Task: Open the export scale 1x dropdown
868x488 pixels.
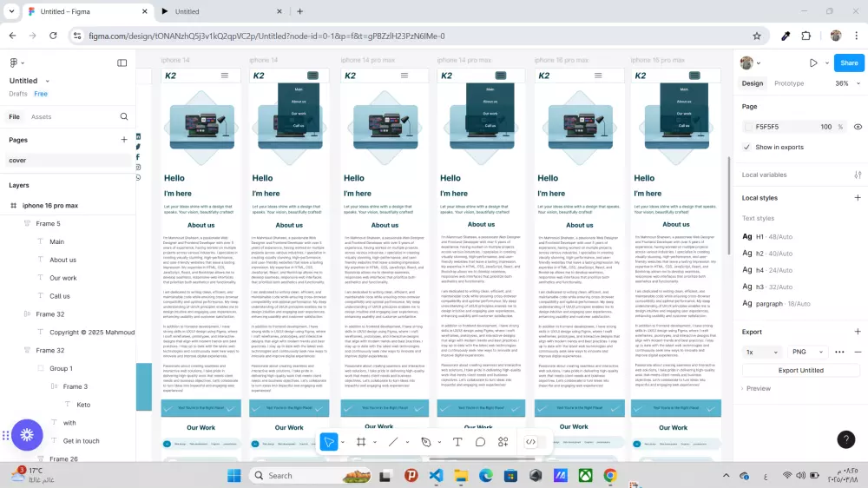Action: tap(762, 352)
